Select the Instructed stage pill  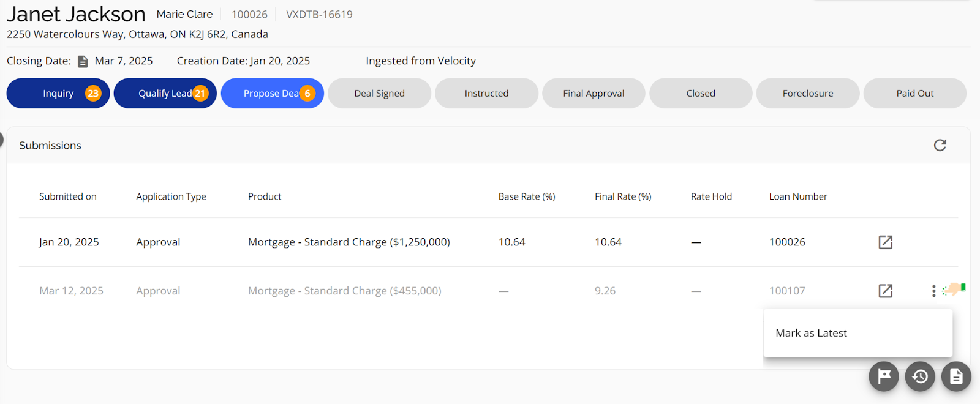[x=486, y=93]
